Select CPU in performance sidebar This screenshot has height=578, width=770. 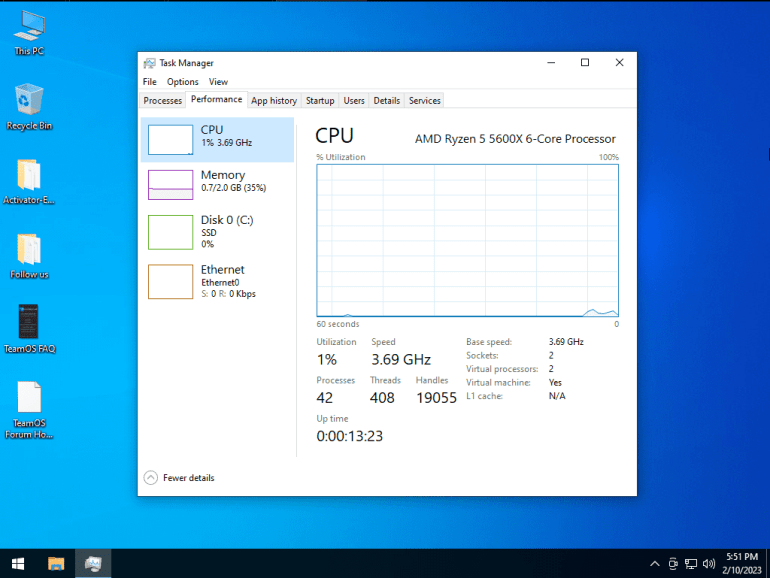pos(218,140)
